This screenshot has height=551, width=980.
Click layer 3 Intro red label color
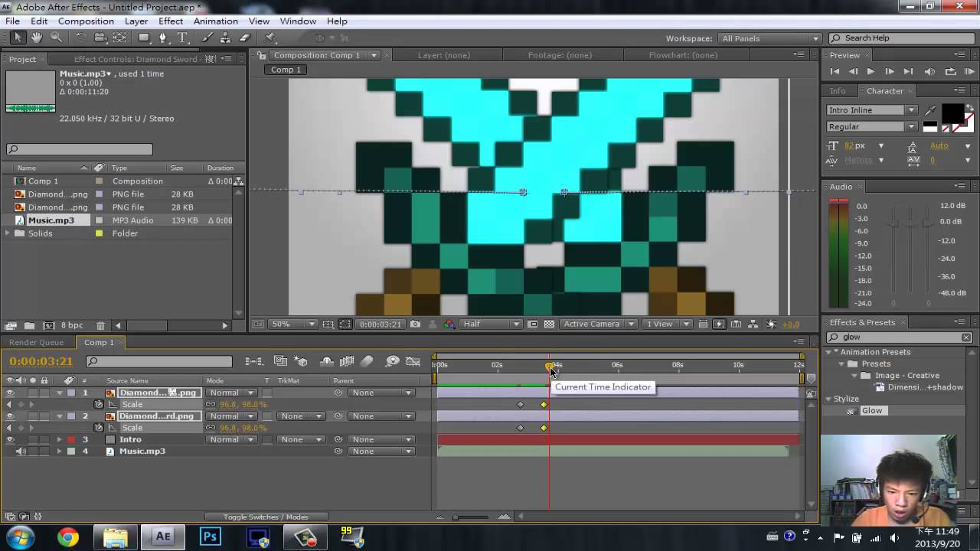[71, 440]
